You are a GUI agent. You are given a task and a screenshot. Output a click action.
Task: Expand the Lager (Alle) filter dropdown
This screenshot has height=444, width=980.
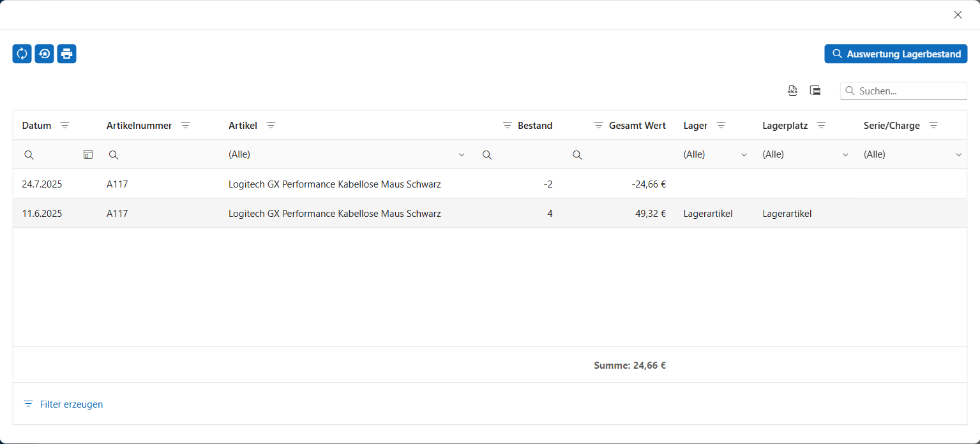(744, 154)
